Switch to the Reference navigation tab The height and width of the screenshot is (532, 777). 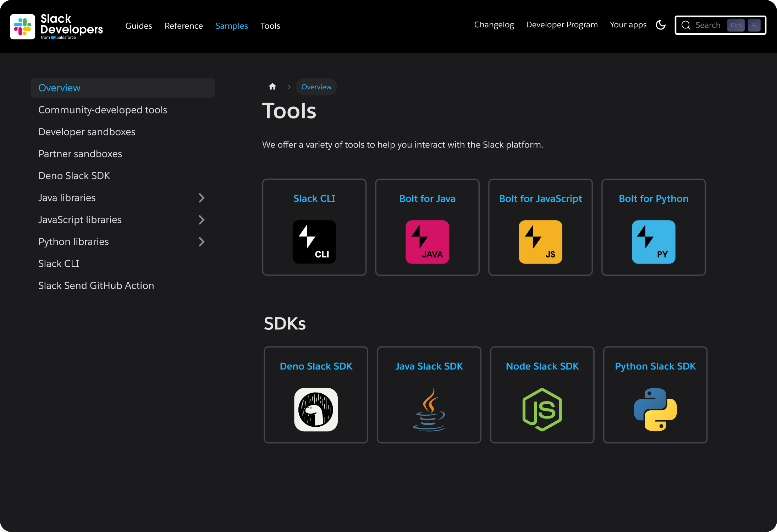point(183,26)
